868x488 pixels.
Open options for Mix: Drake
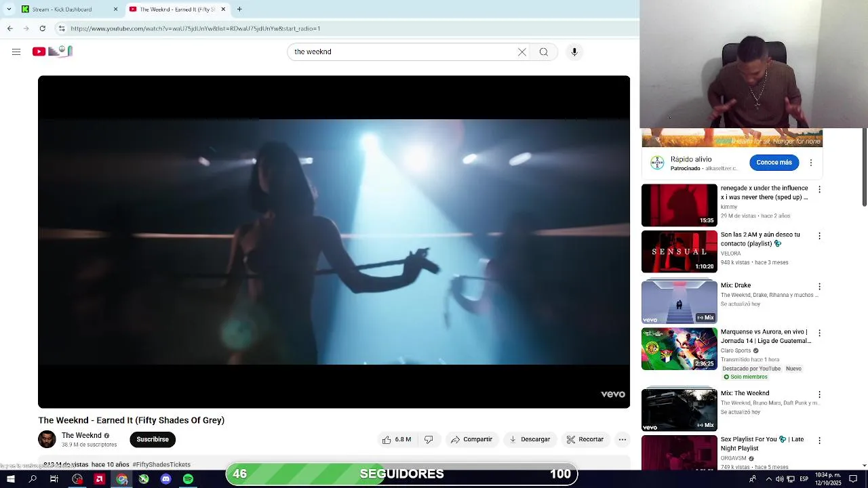pos(819,287)
